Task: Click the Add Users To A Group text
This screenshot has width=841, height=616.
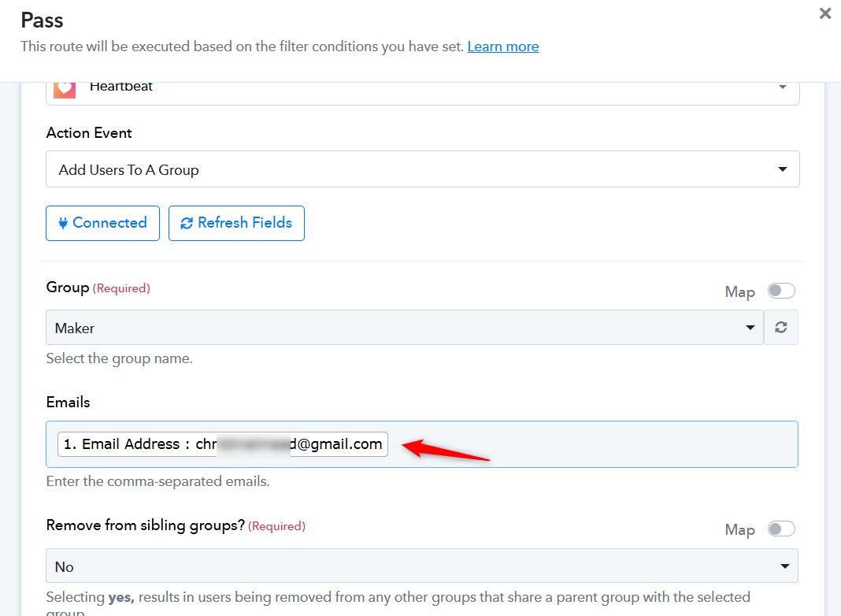Action: pyautogui.click(x=128, y=170)
